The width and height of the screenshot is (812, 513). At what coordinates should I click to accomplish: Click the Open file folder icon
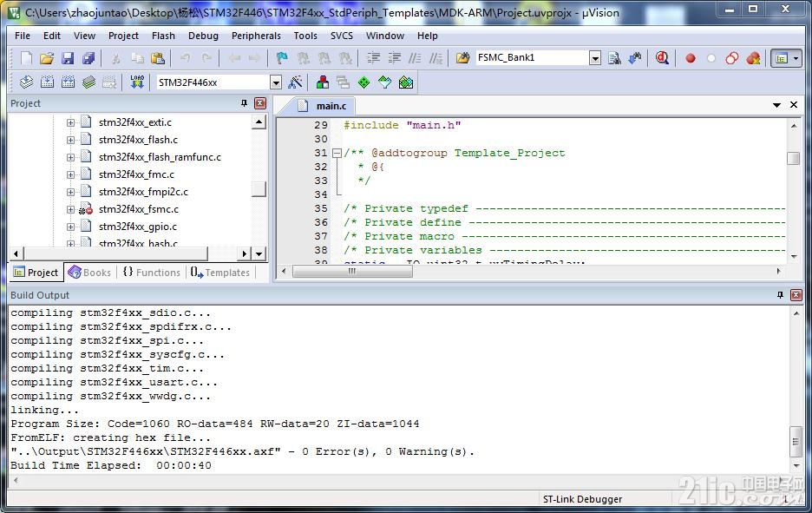(47, 58)
